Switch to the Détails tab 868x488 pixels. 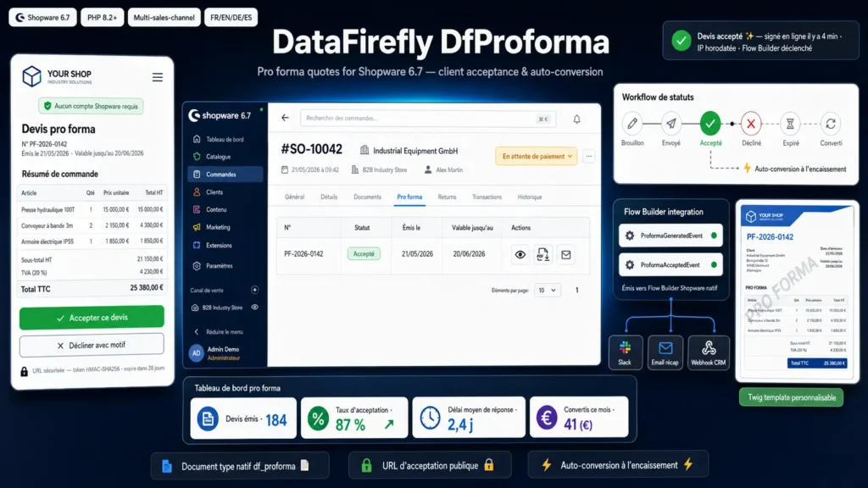(x=329, y=197)
